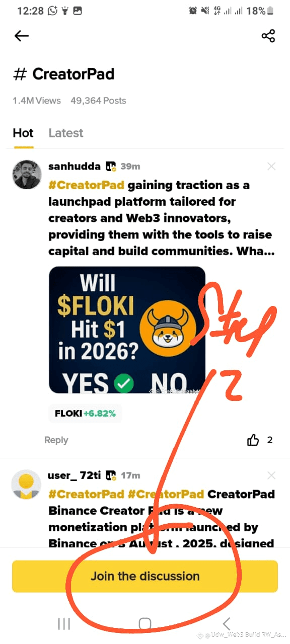The image size is (290, 644).
Task: Reply to sanhudda's post
Action: [x=56, y=440]
